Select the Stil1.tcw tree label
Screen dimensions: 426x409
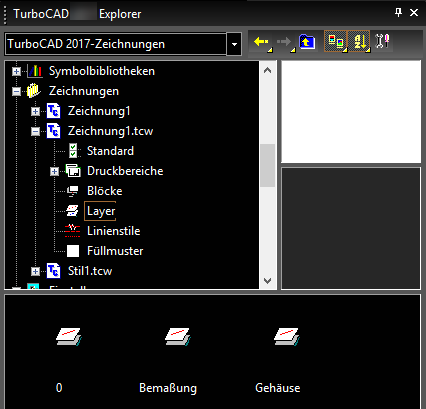point(90,271)
